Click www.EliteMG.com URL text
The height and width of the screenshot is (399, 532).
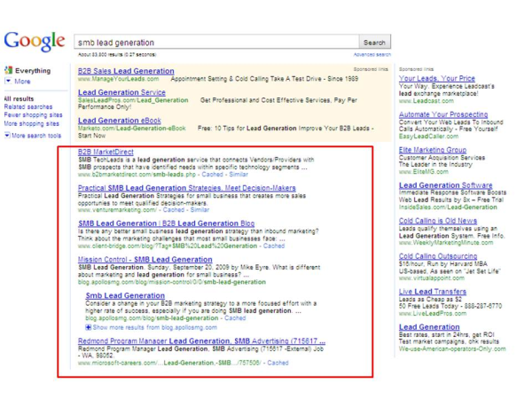pyautogui.click(x=424, y=172)
